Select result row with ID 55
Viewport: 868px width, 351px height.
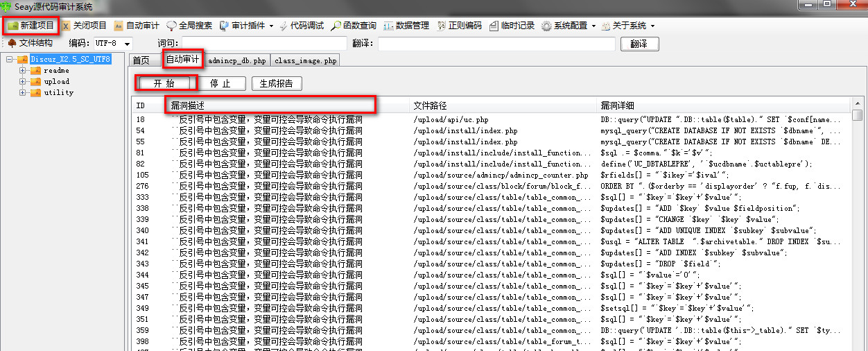pos(491,142)
